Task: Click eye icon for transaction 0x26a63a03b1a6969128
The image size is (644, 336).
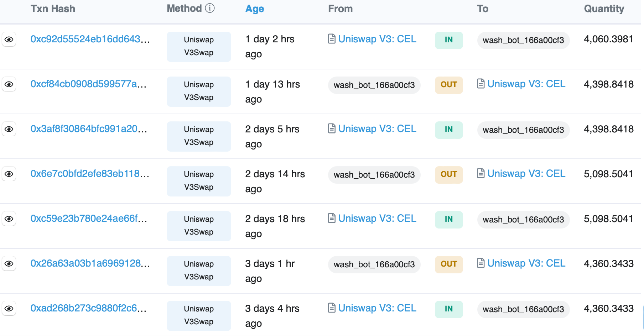Action: pos(9,264)
